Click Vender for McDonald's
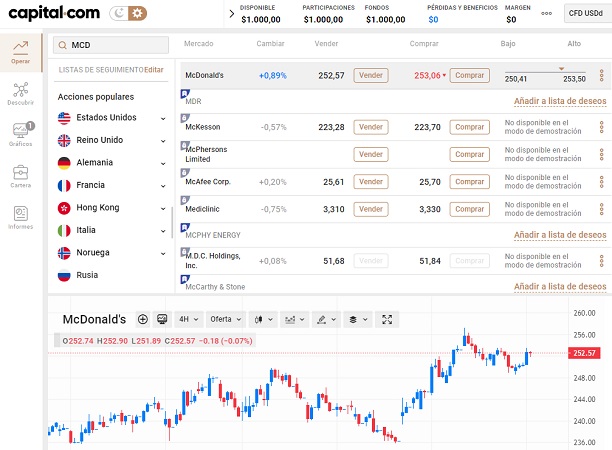The image size is (612, 450). [371, 75]
